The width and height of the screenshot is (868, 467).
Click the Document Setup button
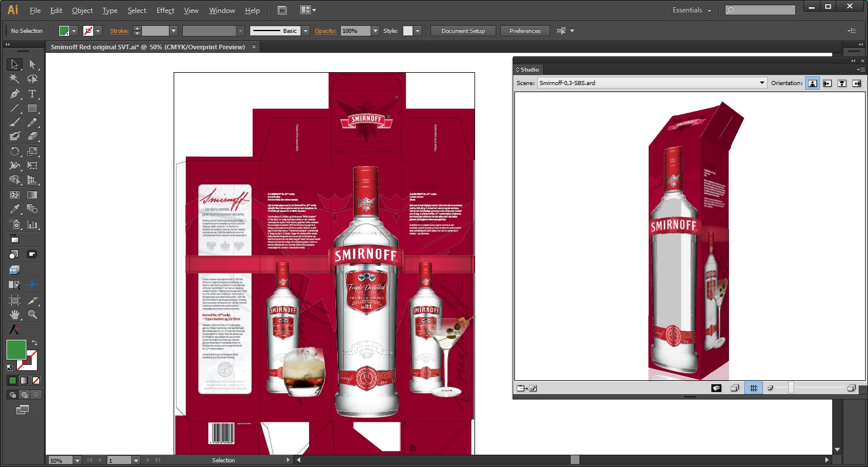[x=463, y=31]
